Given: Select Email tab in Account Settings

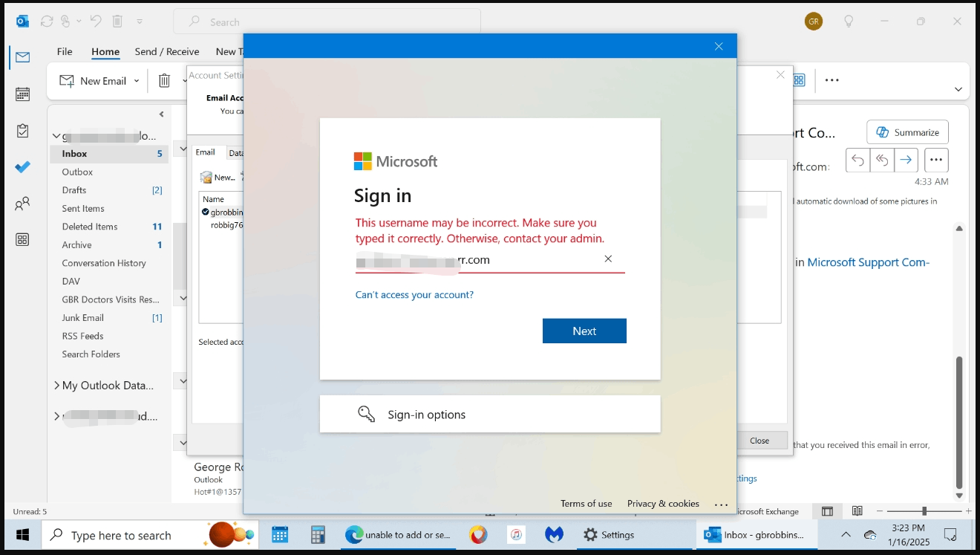Looking at the screenshot, I should [x=206, y=152].
